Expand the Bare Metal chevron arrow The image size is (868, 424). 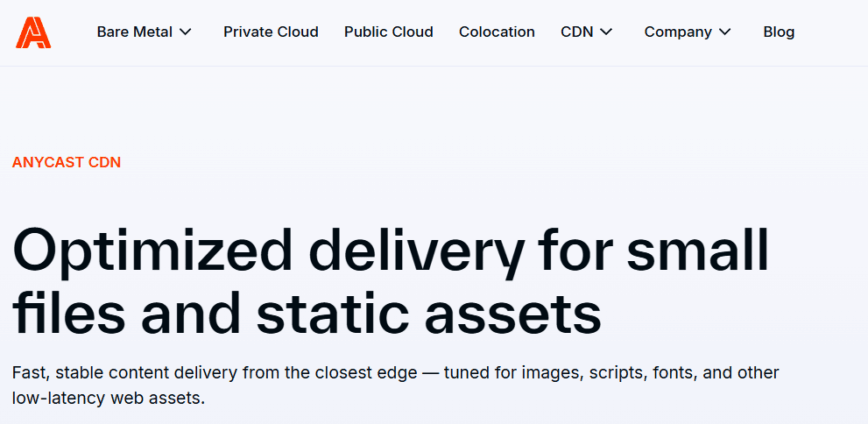pos(185,32)
